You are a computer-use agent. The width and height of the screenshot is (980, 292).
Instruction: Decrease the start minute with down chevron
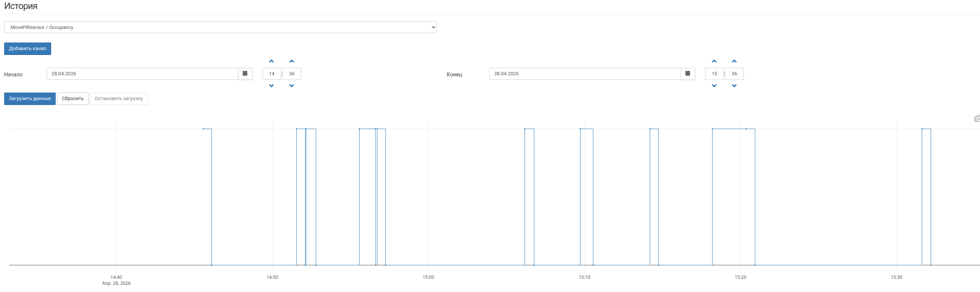292,86
